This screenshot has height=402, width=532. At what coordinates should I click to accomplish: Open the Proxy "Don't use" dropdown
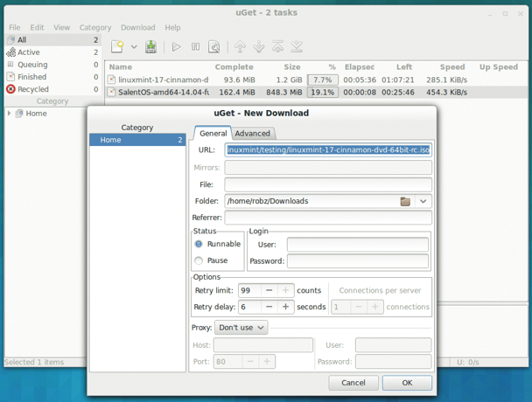[241, 328]
